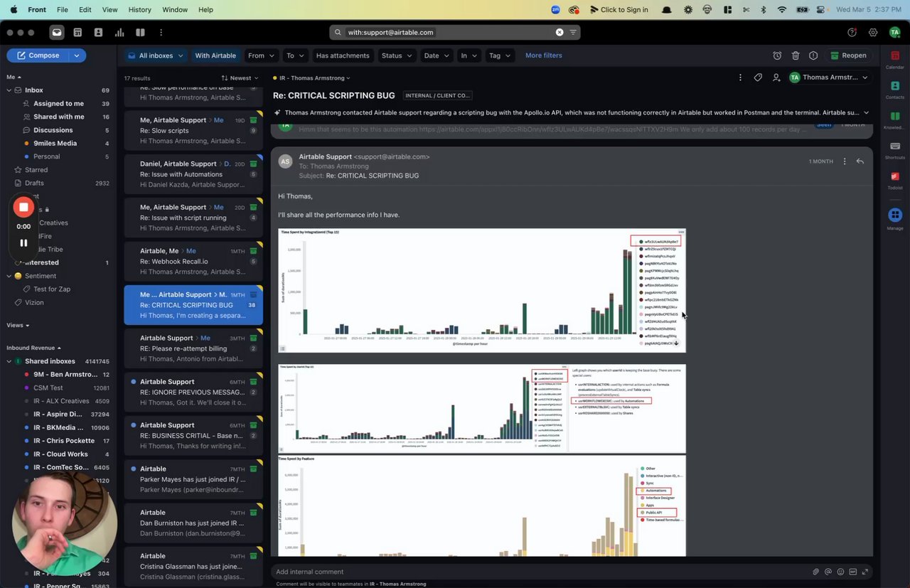
Task: Open the settings gear icon
Action: pyautogui.click(x=873, y=32)
